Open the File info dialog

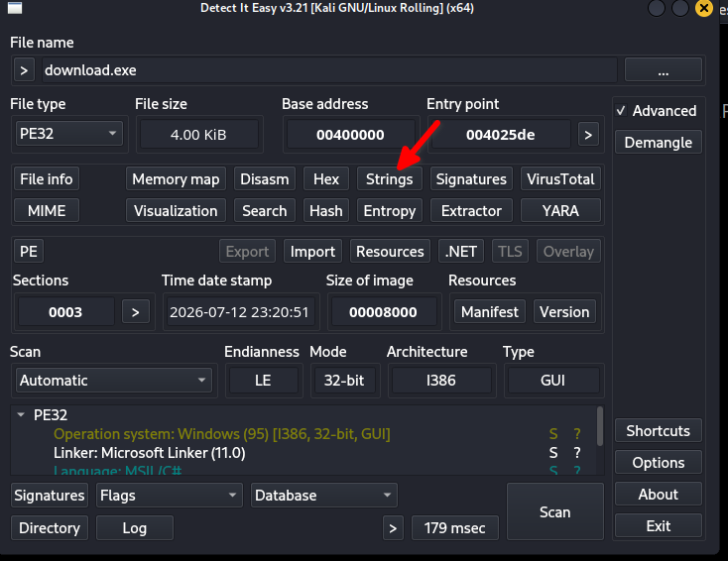(x=47, y=179)
